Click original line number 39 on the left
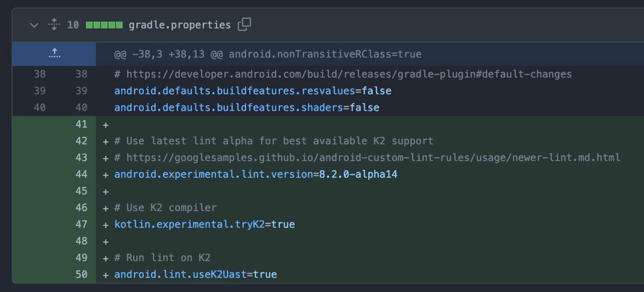644x292 pixels. [x=39, y=91]
